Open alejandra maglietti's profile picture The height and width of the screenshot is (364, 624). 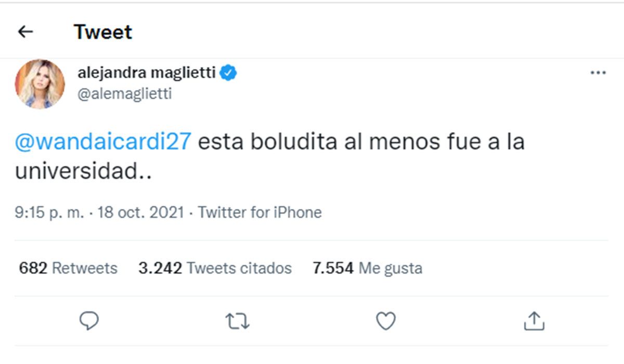(x=40, y=84)
